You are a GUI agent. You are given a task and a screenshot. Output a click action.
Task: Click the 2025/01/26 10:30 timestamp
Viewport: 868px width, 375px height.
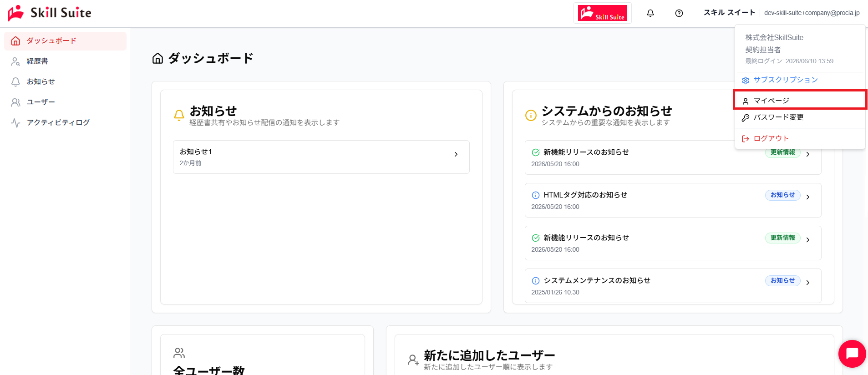(x=555, y=292)
